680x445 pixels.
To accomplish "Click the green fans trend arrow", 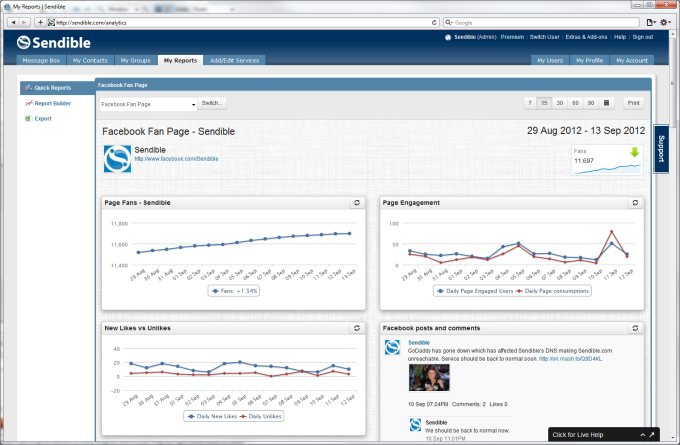I will (634, 152).
